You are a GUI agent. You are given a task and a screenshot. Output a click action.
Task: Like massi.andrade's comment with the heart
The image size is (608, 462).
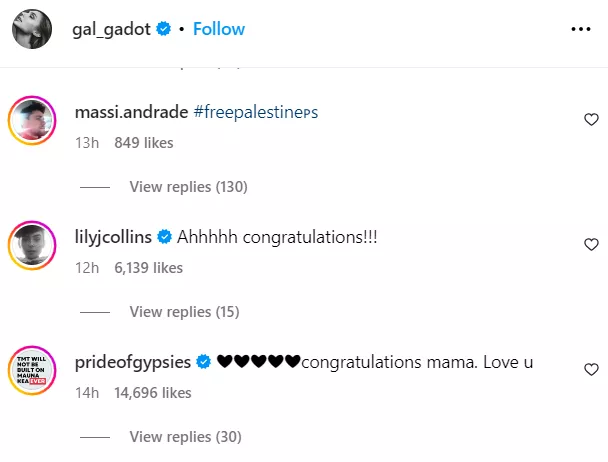pos(590,119)
